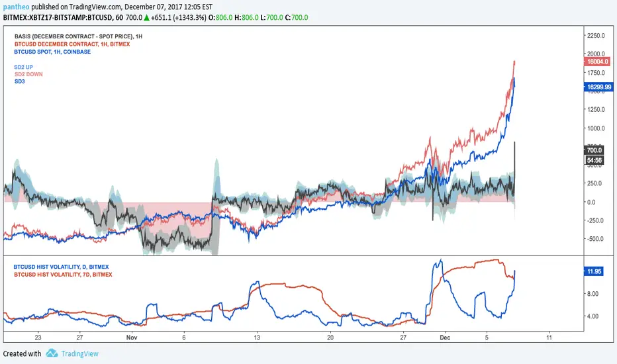Click the O:806.0 open value
Screen dimensions: 617x364
click(x=220, y=18)
